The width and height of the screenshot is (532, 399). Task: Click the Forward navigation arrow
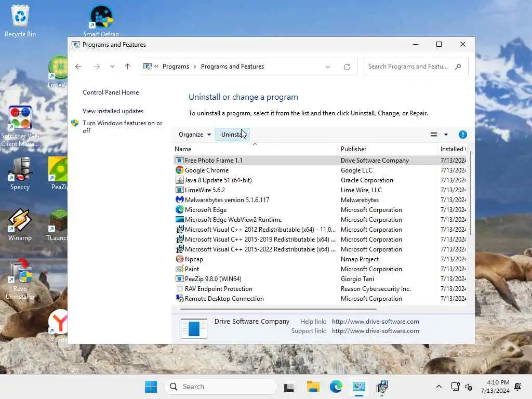97,66
